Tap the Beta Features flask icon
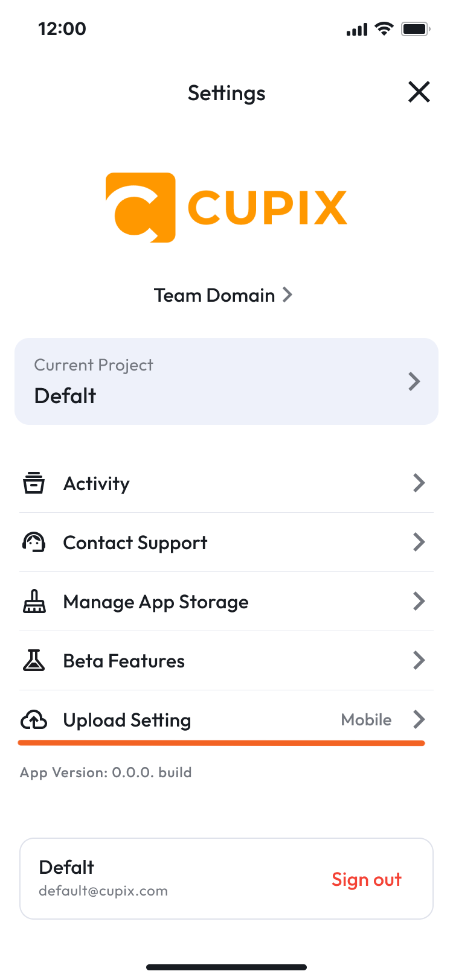The image size is (453, 980). 34,661
